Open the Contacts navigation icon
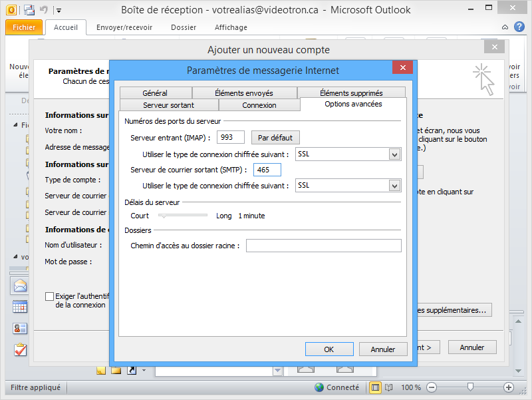532x400 pixels. pyautogui.click(x=20, y=328)
